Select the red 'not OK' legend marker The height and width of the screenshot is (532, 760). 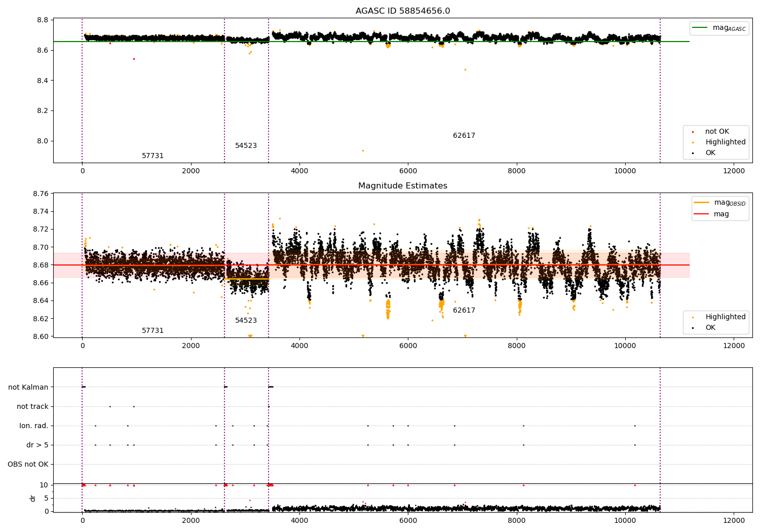[x=693, y=132]
